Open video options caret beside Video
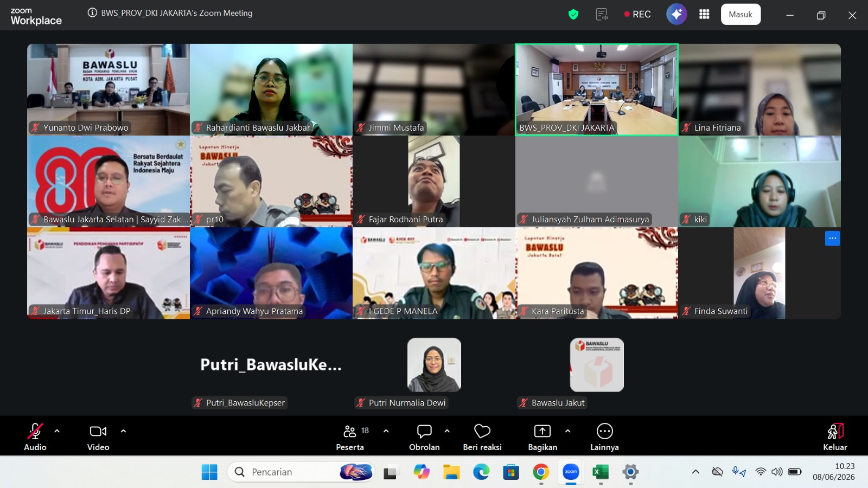Image resolution: width=868 pixels, height=488 pixels. 123,431
